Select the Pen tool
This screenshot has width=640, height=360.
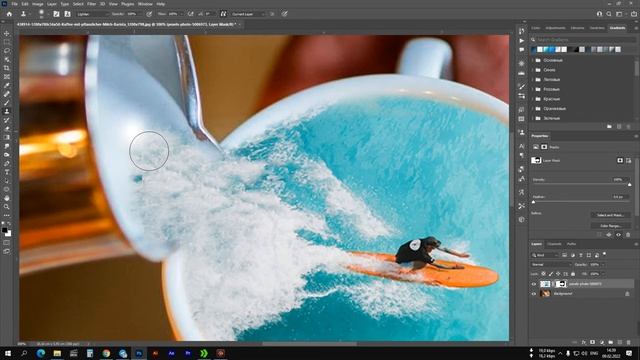7,163
